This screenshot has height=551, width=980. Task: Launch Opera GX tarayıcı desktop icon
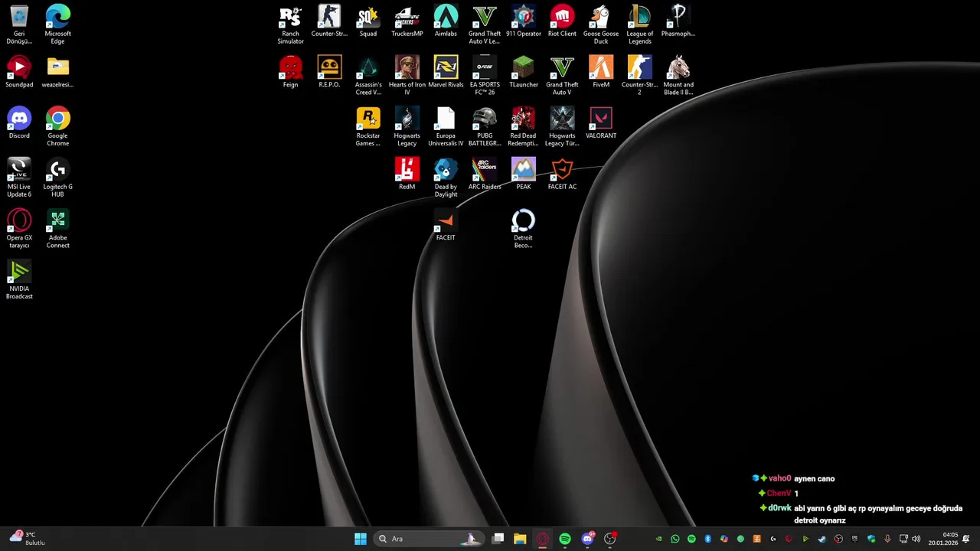coord(19,229)
